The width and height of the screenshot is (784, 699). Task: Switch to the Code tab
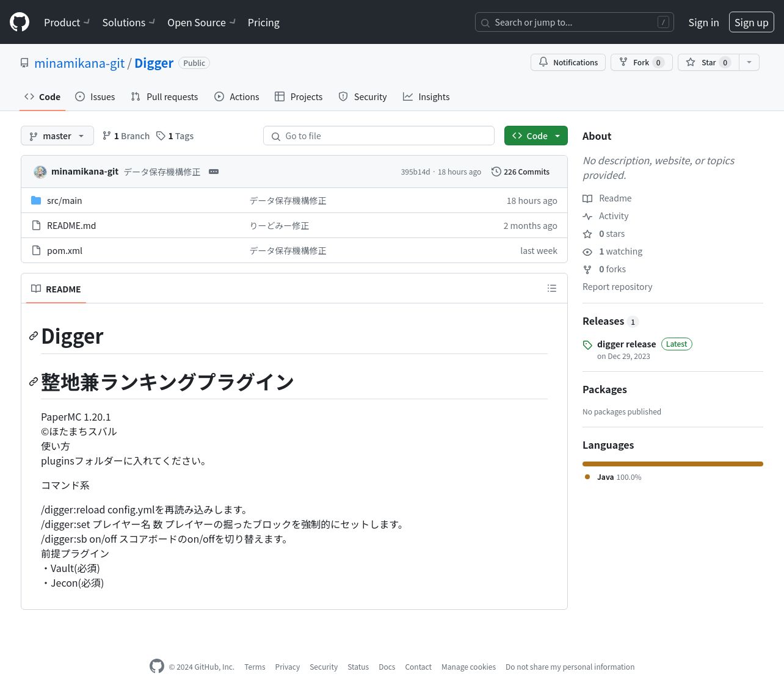click(x=42, y=96)
